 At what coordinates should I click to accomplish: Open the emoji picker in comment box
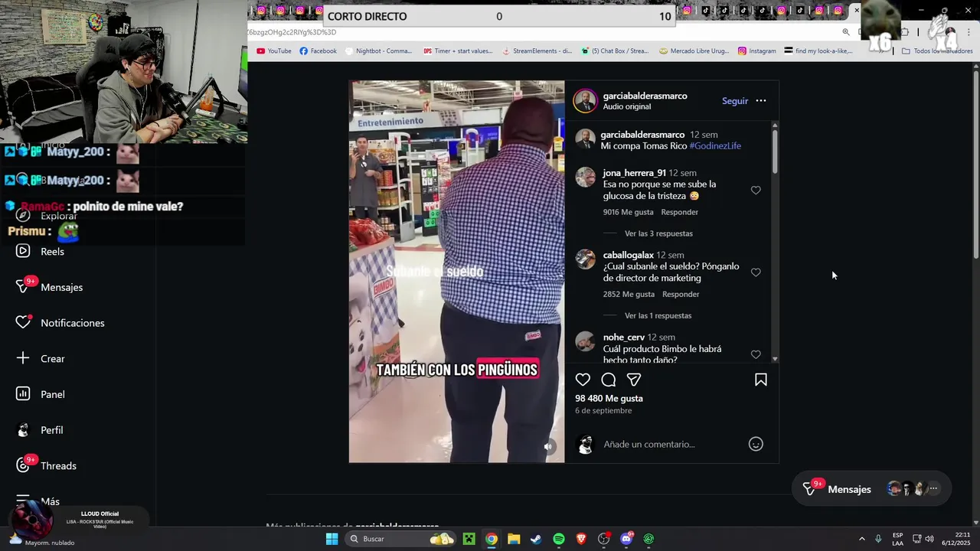756,444
